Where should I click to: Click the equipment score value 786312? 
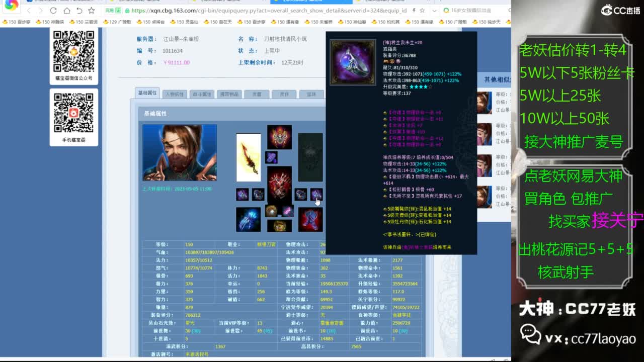pos(193,315)
